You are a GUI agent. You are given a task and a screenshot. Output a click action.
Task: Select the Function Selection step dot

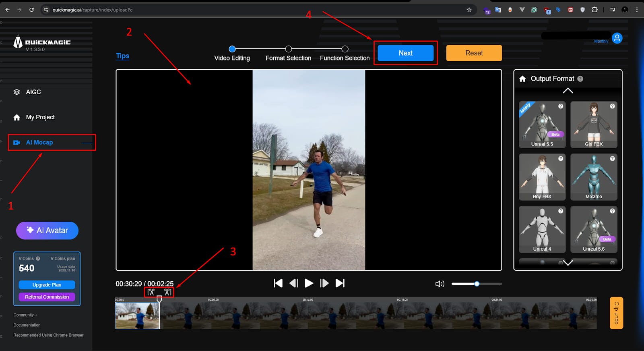tap(345, 49)
